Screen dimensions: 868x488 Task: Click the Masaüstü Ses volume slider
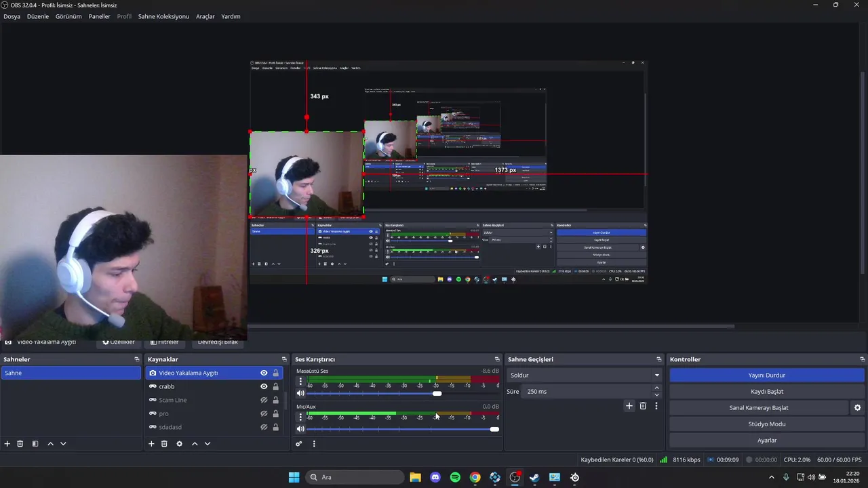tap(403, 394)
